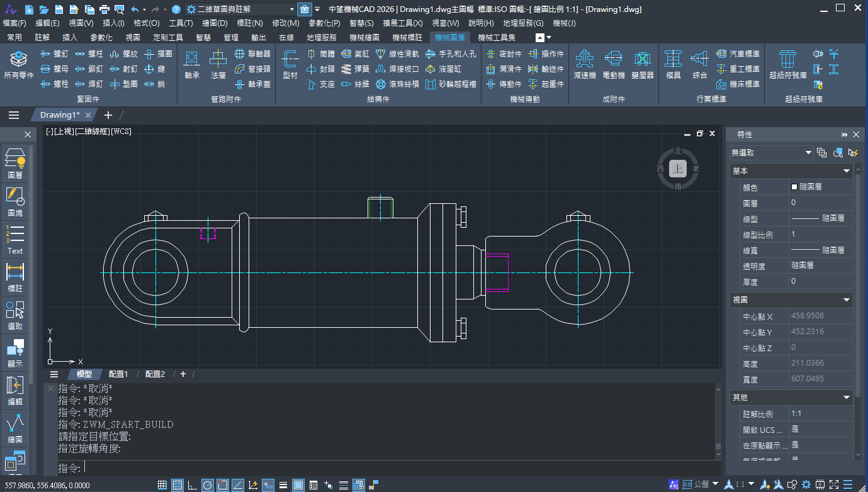Open the 圖層 layer panel on left sidebar
Viewport: 868px width, 492px height.
15,164
